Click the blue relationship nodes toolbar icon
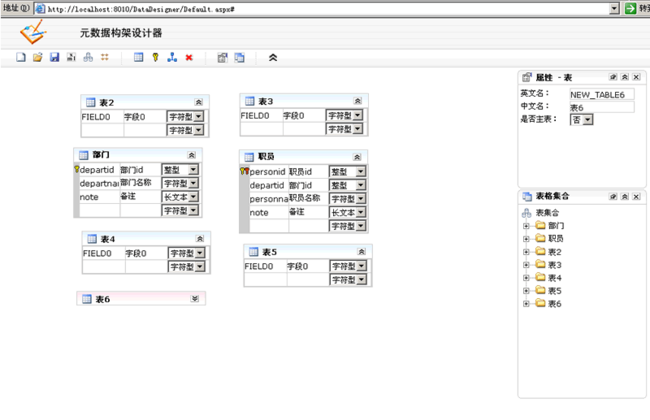Image resolution: width=650 pixels, height=420 pixels. click(172, 57)
